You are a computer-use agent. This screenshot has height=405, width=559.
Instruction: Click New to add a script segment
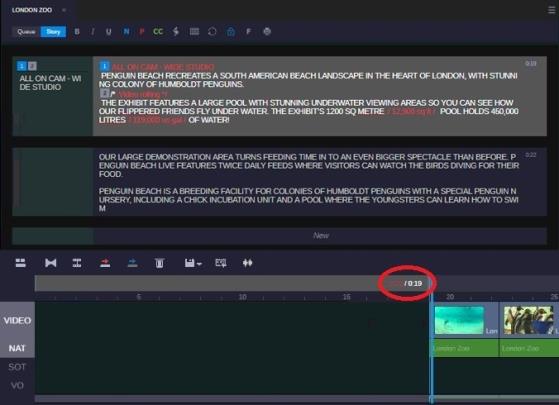pos(320,236)
